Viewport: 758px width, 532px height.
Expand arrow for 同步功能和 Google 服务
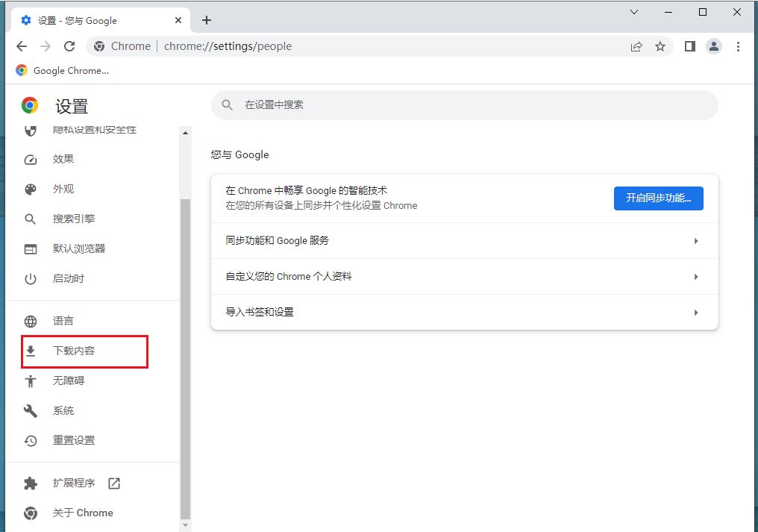tap(695, 241)
